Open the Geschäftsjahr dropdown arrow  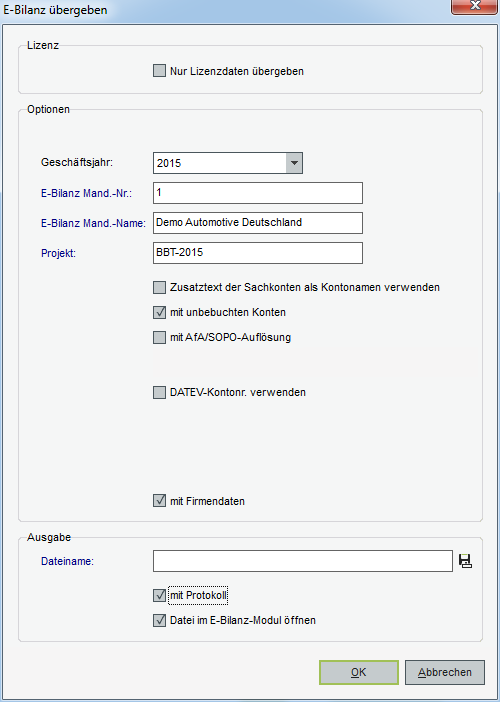click(294, 163)
